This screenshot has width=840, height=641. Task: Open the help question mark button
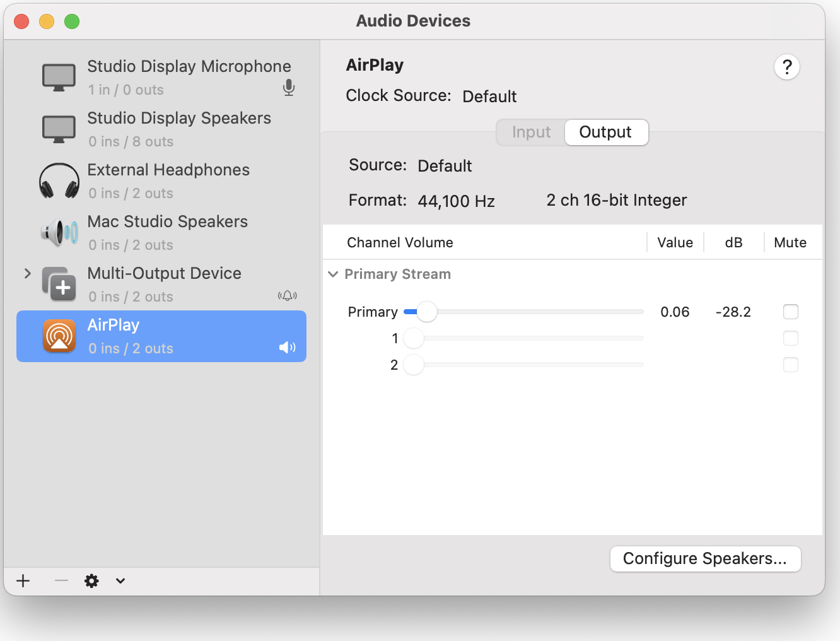click(x=786, y=67)
